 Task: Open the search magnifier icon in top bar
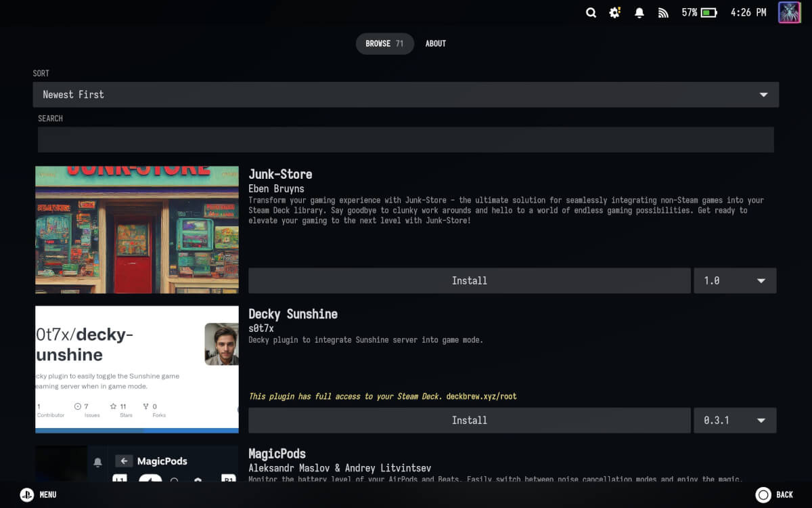coord(591,12)
